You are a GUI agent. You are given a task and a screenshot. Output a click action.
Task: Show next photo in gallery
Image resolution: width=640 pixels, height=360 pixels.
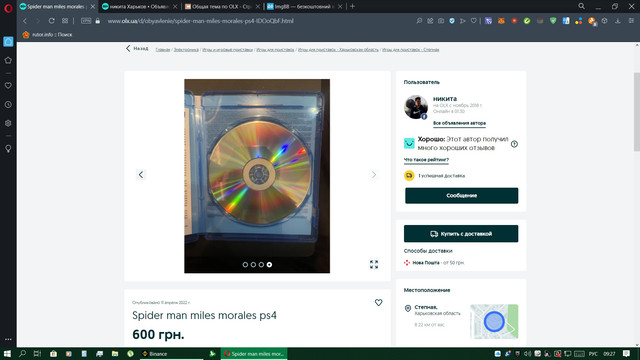(x=373, y=175)
